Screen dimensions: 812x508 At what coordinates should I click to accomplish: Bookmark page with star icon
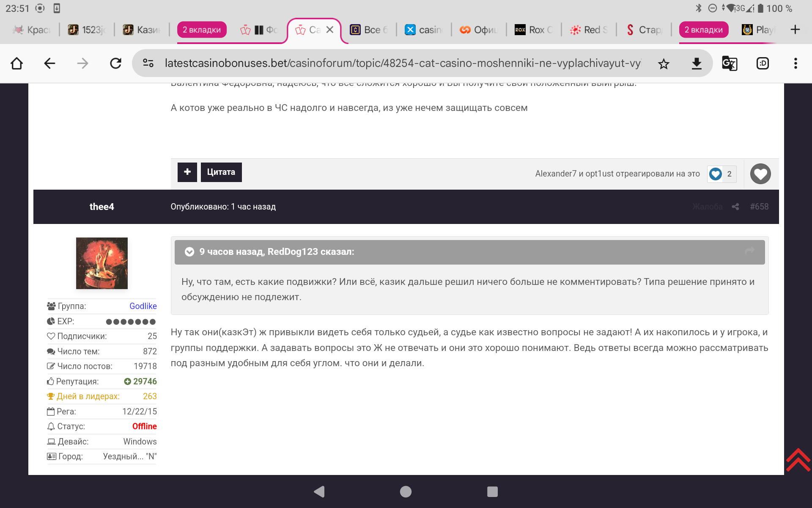(x=664, y=64)
